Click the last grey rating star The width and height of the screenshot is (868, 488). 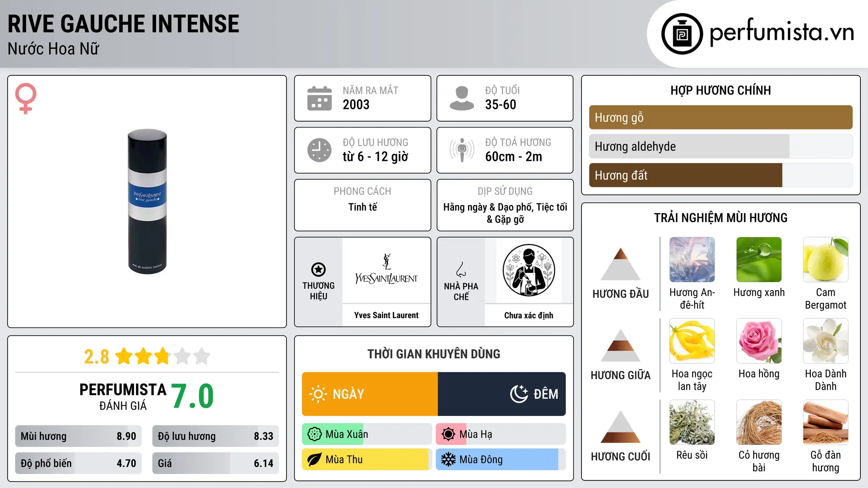(202, 356)
